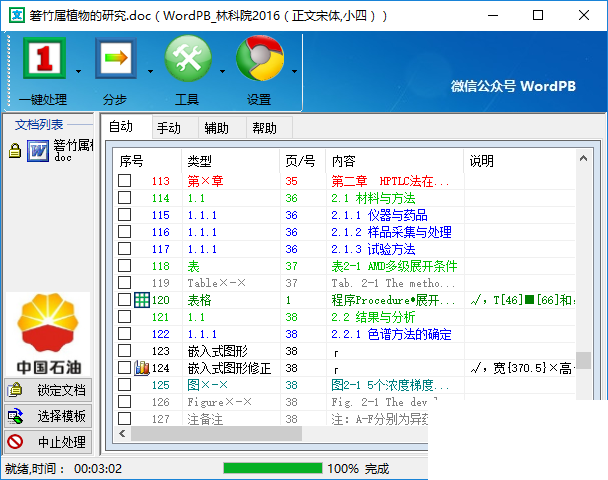
Task: Click the table grid icon on row 120
Action: (142, 300)
